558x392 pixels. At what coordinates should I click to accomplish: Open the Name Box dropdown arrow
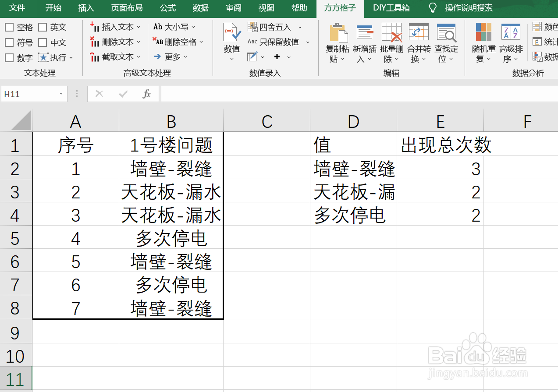coord(61,94)
